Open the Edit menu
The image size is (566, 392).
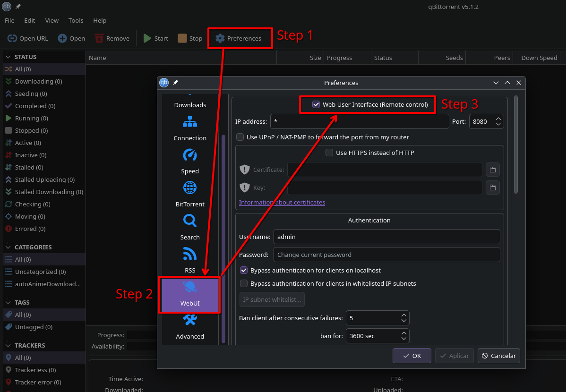click(x=30, y=20)
